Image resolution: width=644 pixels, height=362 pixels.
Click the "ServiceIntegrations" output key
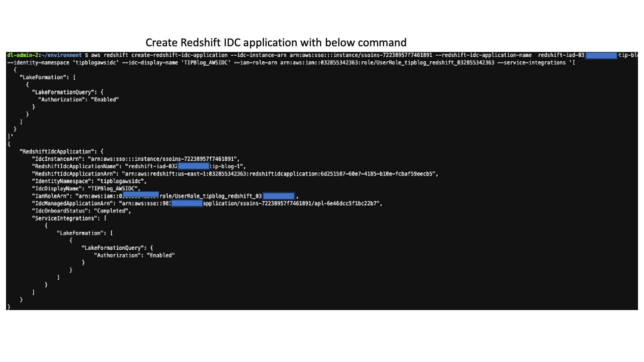(x=65, y=218)
